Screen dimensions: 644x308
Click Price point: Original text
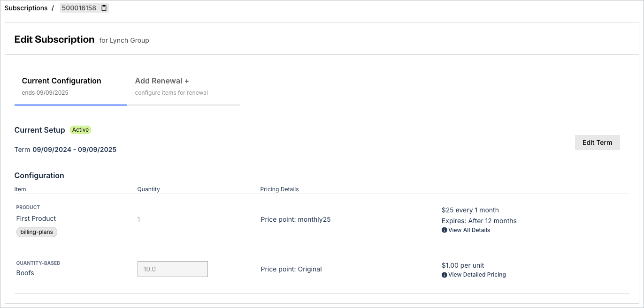[291, 269]
